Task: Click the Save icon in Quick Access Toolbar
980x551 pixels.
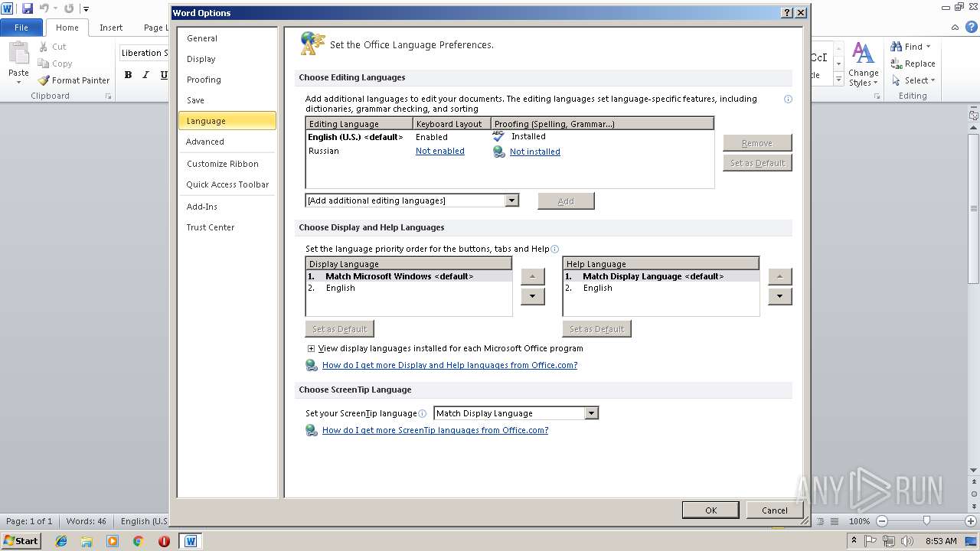Action: (28, 8)
